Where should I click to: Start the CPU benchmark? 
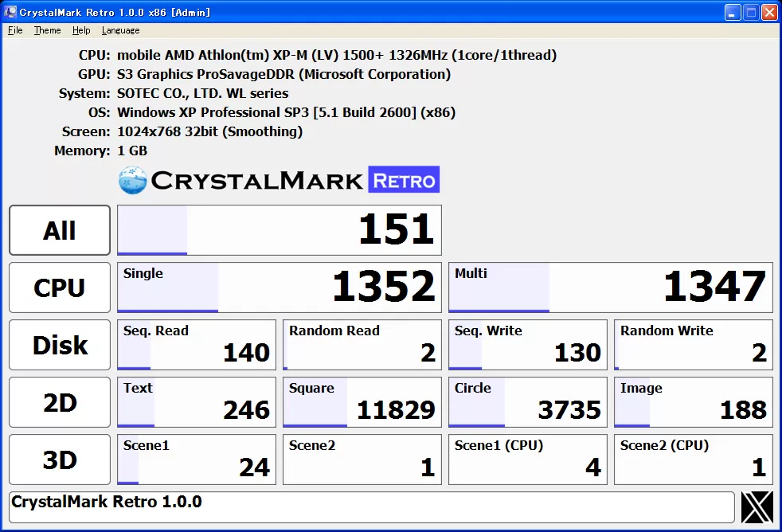(x=59, y=287)
